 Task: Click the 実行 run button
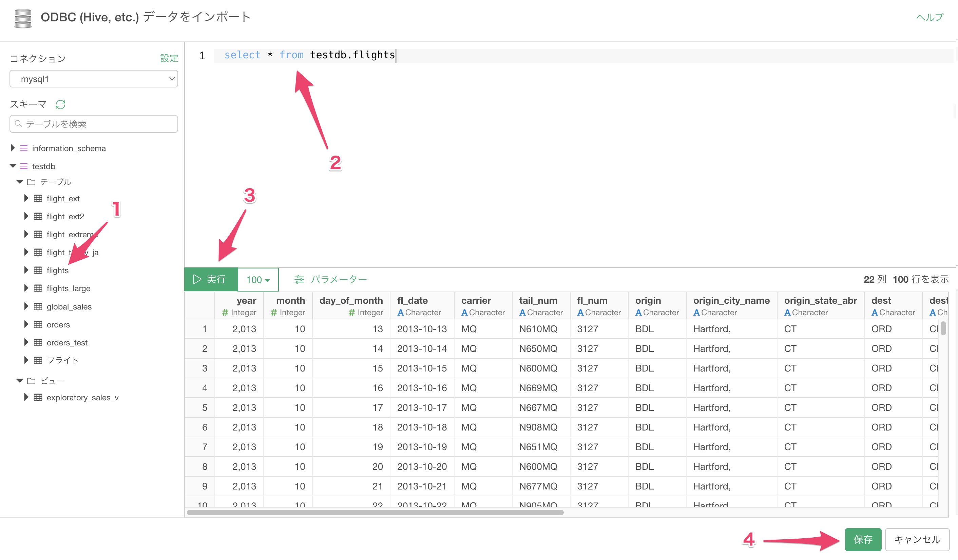(x=211, y=280)
